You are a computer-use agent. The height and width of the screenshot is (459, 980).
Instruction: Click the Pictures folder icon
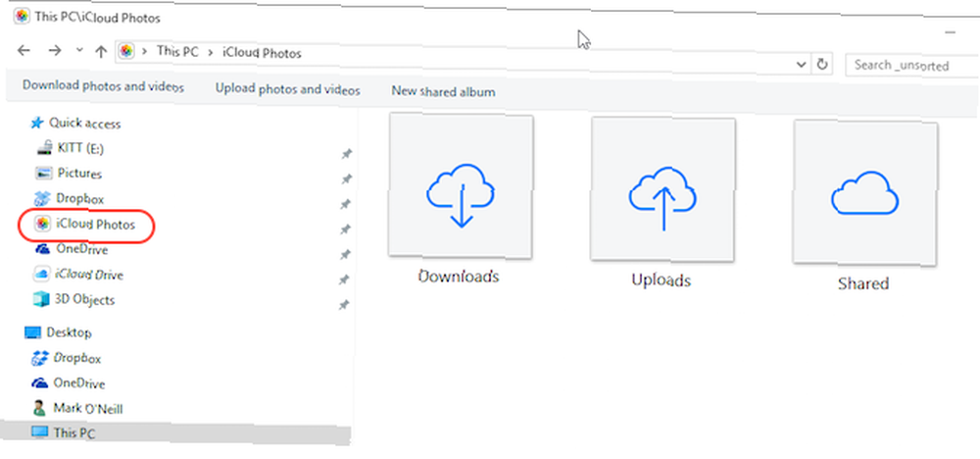(x=43, y=174)
